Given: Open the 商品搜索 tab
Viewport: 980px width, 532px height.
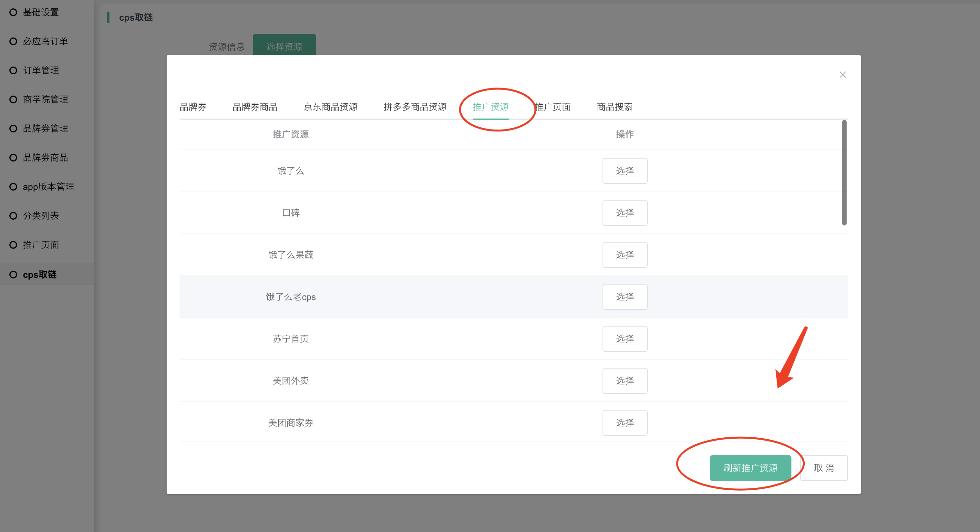Looking at the screenshot, I should click(x=614, y=107).
